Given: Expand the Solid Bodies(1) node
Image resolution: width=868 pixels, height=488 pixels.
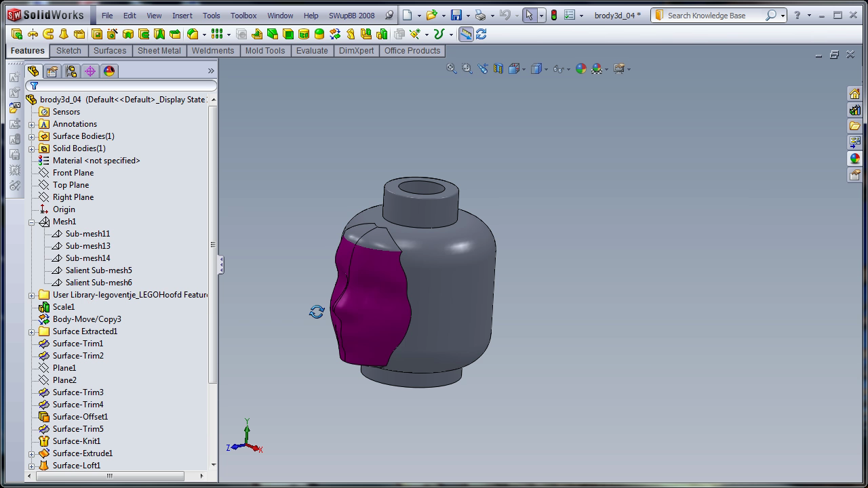Looking at the screenshot, I should pyautogui.click(x=32, y=148).
